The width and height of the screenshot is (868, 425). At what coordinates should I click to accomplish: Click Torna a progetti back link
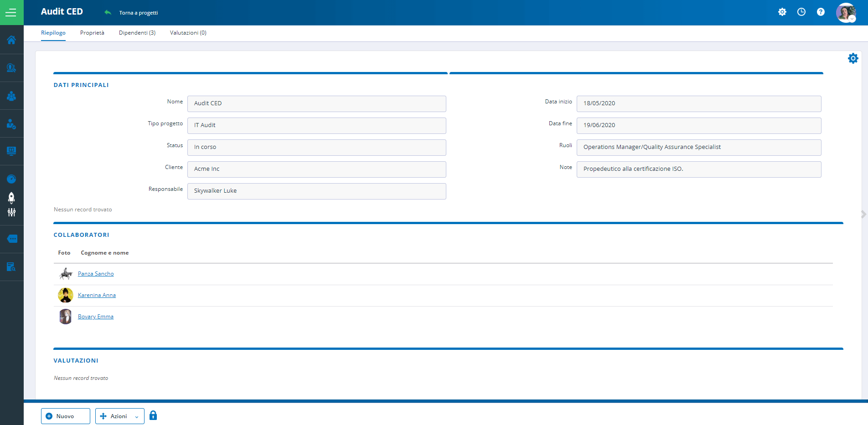coord(138,13)
